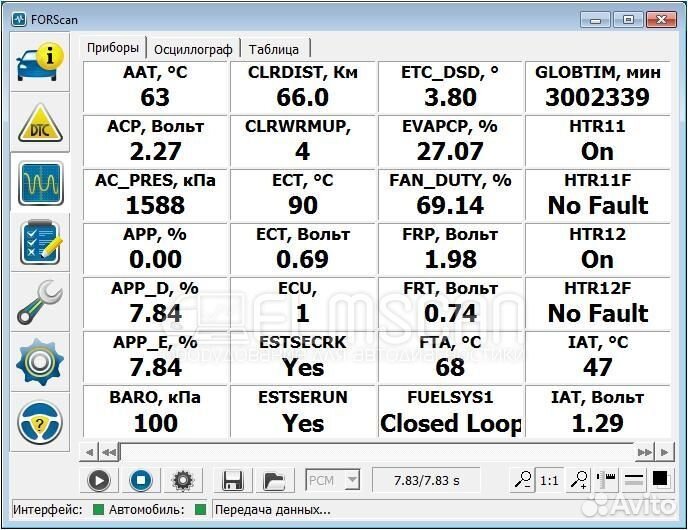The height and width of the screenshot is (530, 688).
Task: Reset zoom with 1:1 button
Action: click(x=549, y=480)
